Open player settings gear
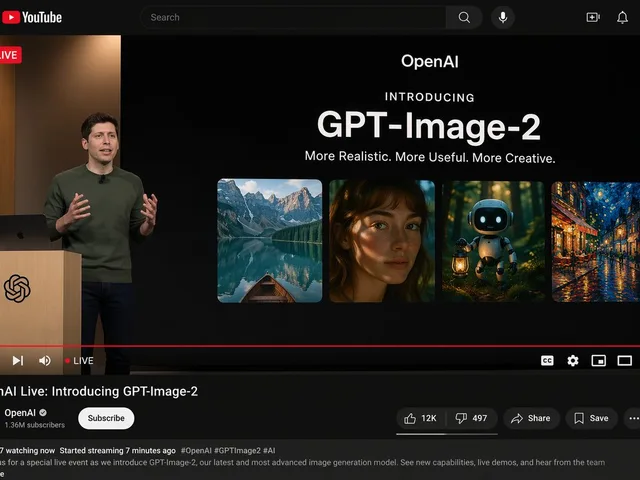 (x=573, y=360)
